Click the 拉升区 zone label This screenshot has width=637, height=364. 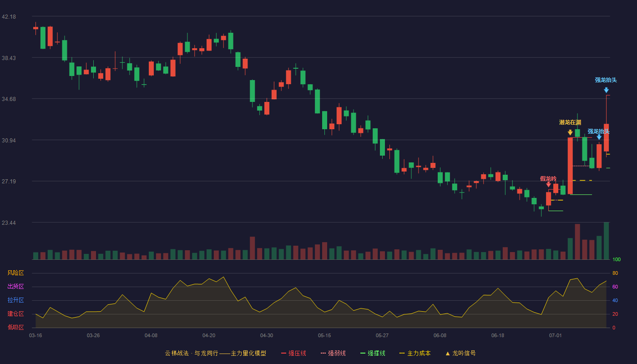coord(15,300)
